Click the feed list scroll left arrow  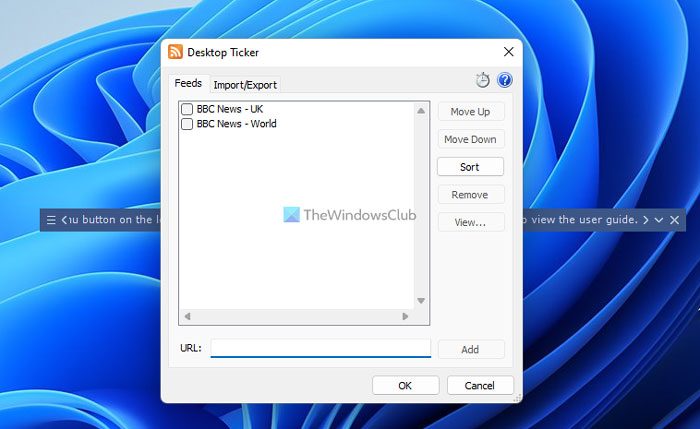[188, 316]
